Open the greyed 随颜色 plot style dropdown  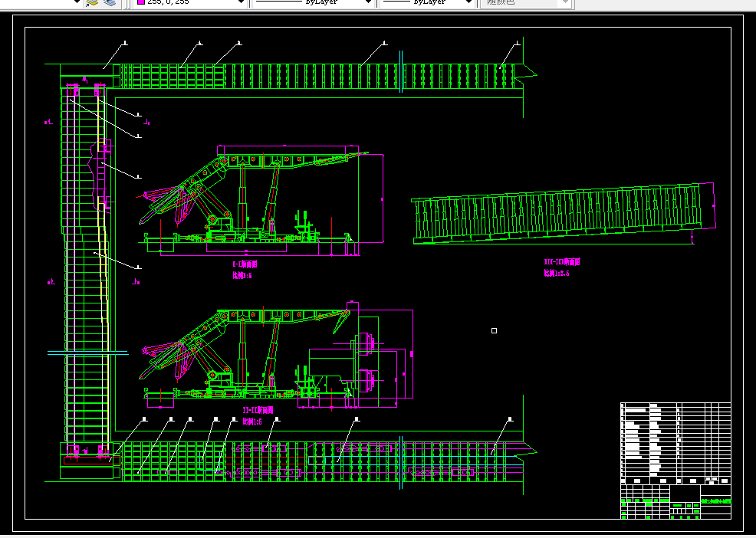tap(526, 3)
